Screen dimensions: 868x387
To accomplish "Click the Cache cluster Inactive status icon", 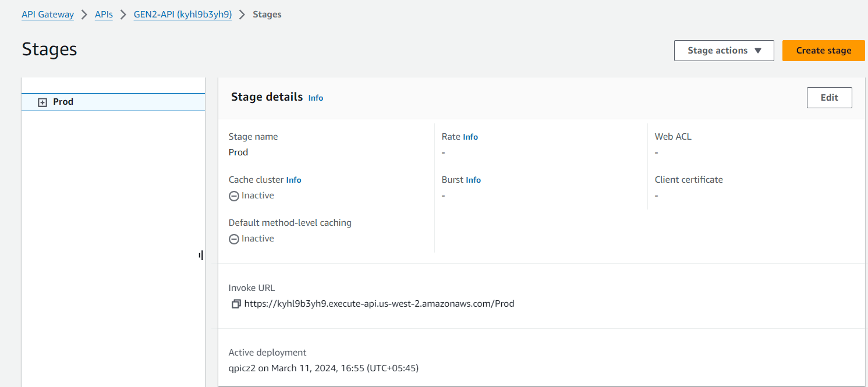I will [233, 196].
